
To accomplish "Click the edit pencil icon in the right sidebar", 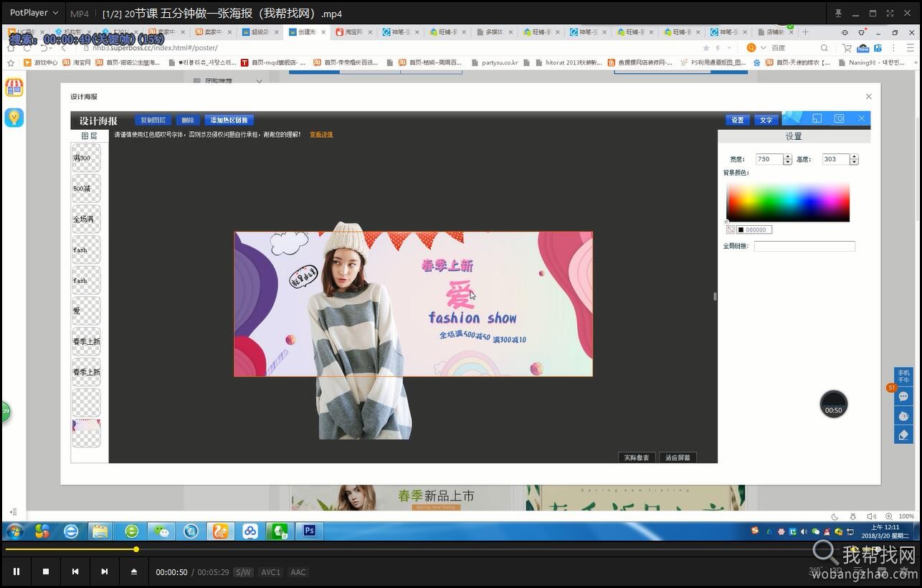I will (x=903, y=435).
